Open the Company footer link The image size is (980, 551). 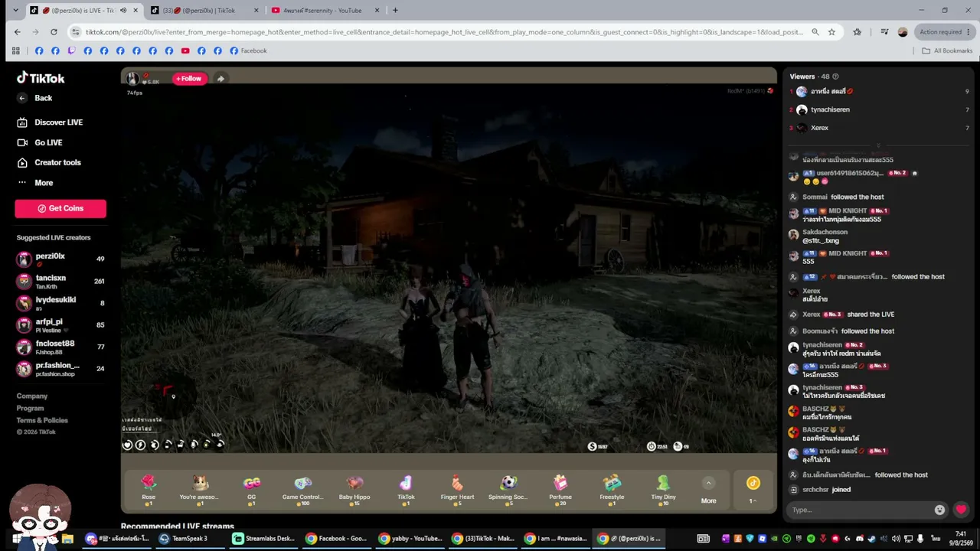(32, 396)
